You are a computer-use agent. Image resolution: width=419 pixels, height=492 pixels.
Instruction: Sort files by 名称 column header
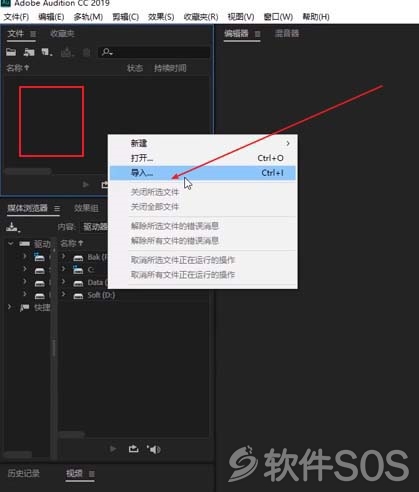[x=18, y=68]
